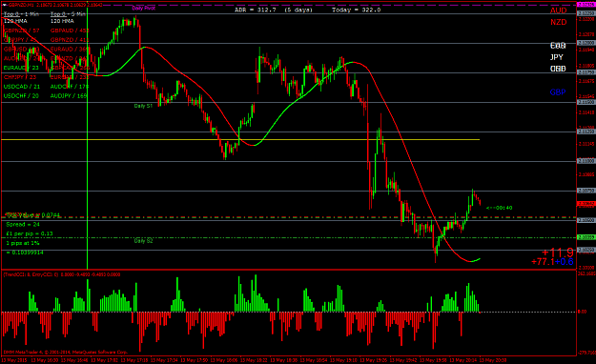Click the blue +0.6 readout
Screen dimensions: 596x364
coord(565,262)
